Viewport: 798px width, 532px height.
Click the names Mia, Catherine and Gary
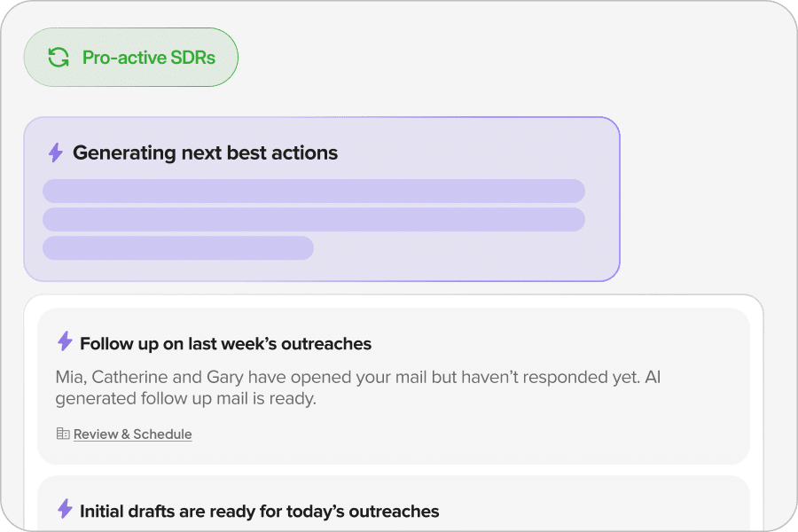pos(147,377)
